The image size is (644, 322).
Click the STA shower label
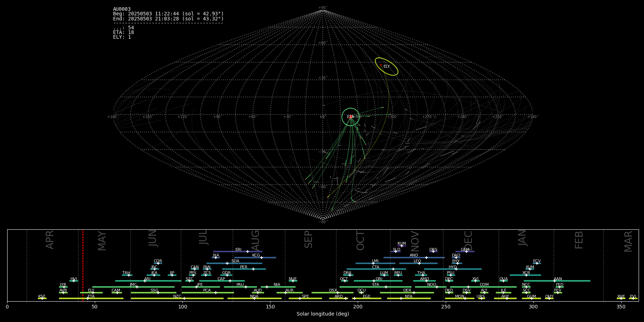[375, 285]
